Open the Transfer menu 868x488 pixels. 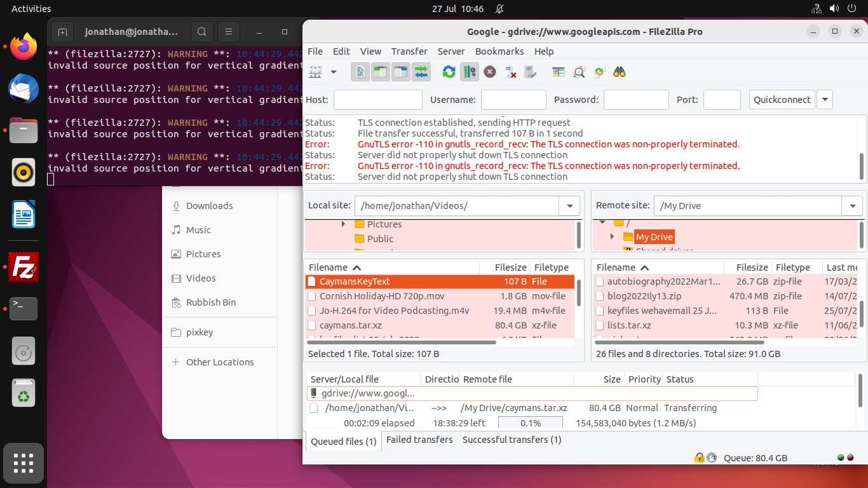pyautogui.click(x=409, y=51)
